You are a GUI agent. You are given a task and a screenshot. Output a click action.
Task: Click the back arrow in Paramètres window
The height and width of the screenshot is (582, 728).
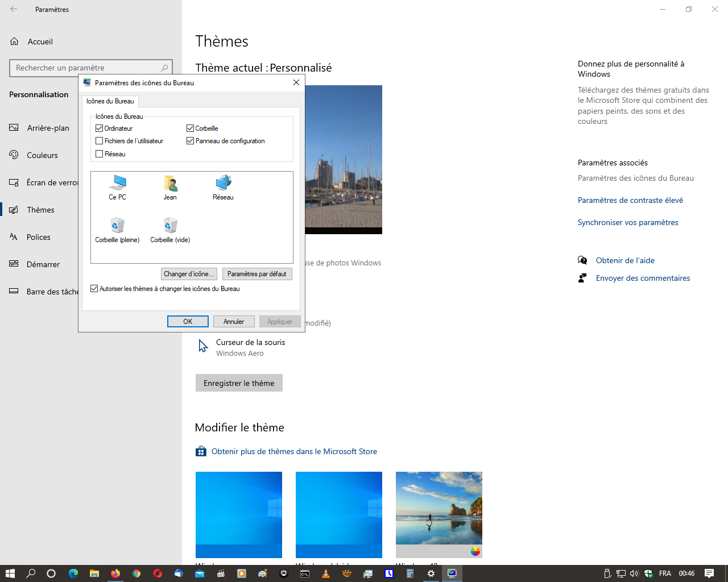coord(14,9)
